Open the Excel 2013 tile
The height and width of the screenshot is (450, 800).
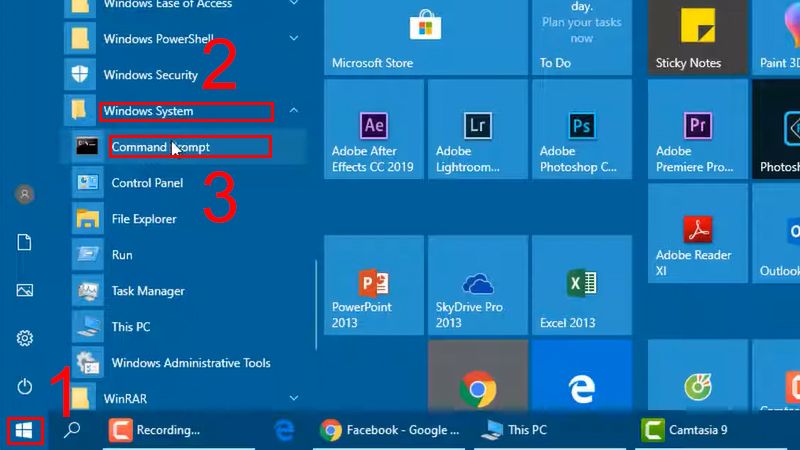(582, 285)
